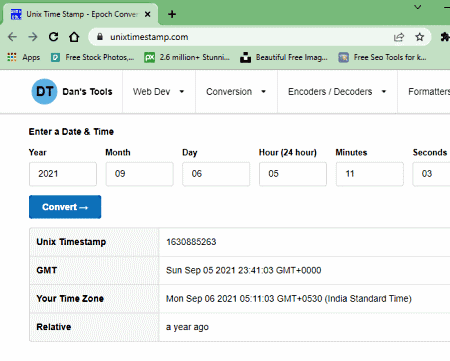Click the Year input field
This screenshot has width=450, height=361.
[63, 174]
